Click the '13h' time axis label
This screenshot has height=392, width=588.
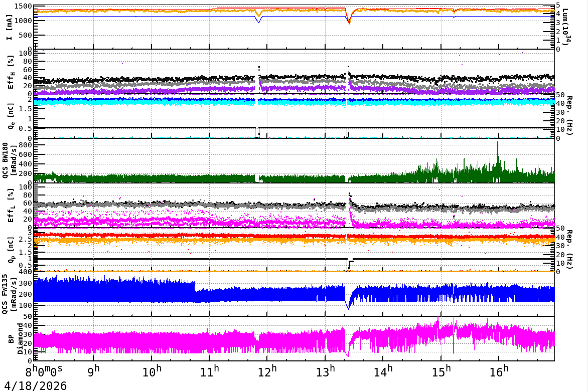pyautogui.click(x=325, y=371)
